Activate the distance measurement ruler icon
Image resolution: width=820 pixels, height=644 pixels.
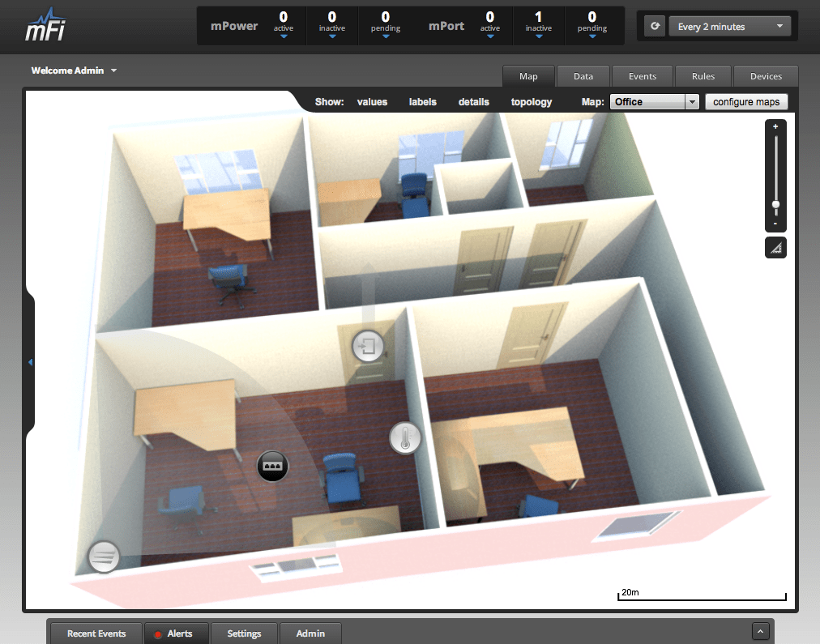(775, 247)
